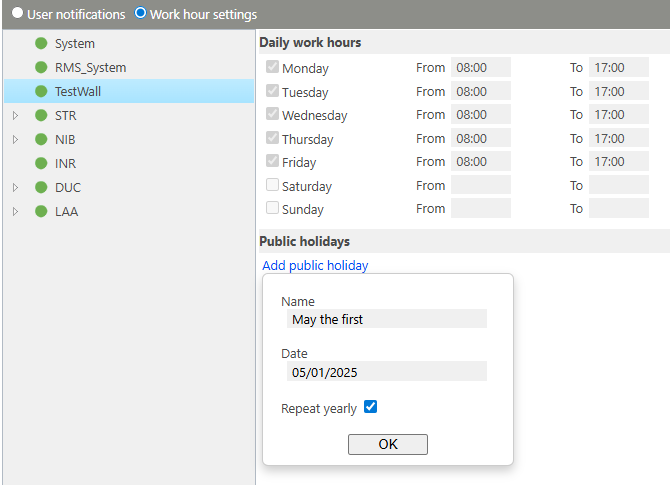The width and height of the screenshot is (670, 485).
Task: Expand the DUC tree node
Action: pos(15,187)
